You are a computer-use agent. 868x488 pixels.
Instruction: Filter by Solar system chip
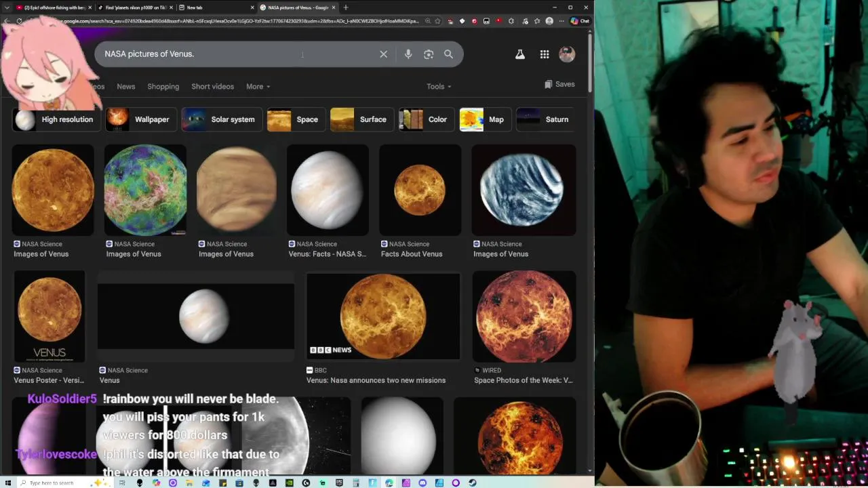(x=221, y=119)
